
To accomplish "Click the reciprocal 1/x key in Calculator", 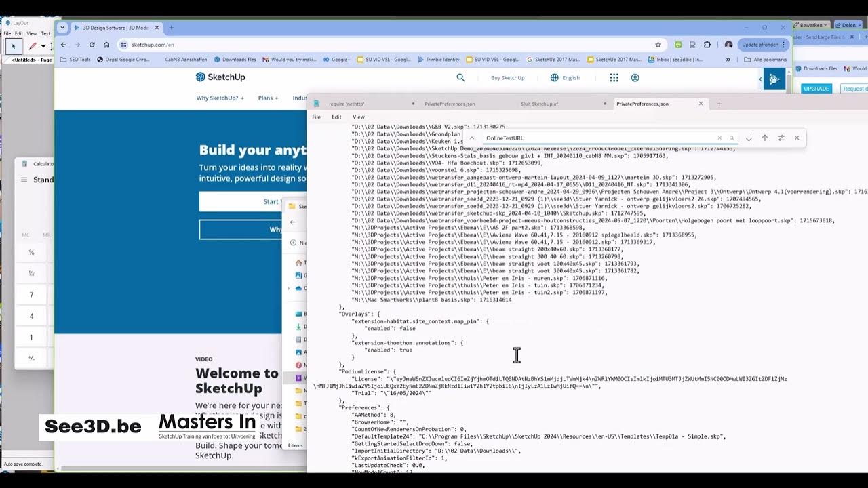I will tap(31, 273).
